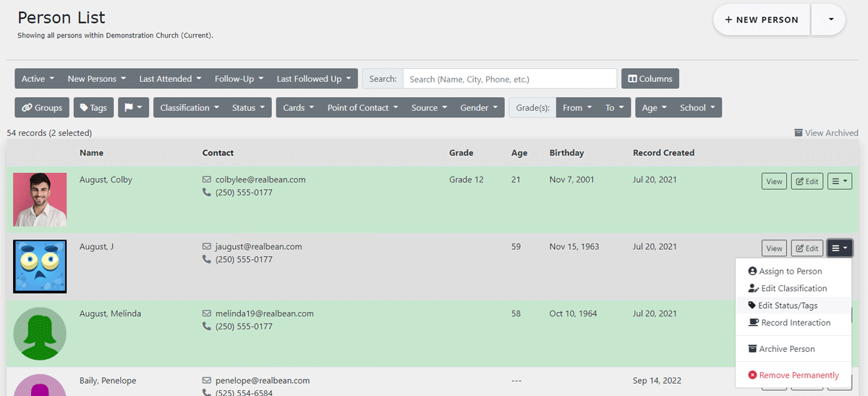Open the grade To dropdown

point(615,108)
